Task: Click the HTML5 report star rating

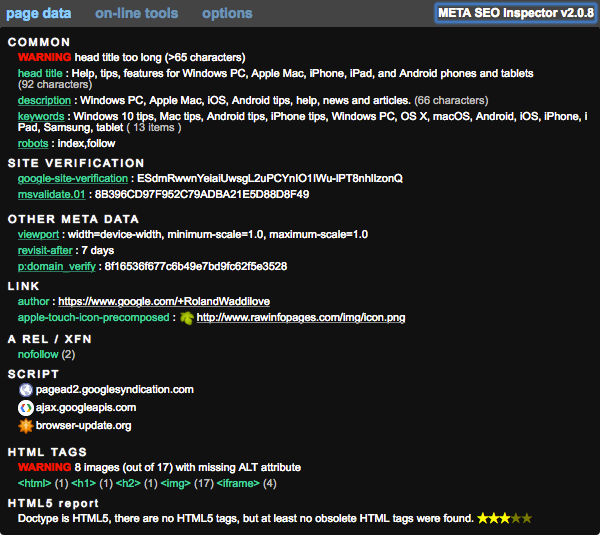Action: 505,518
